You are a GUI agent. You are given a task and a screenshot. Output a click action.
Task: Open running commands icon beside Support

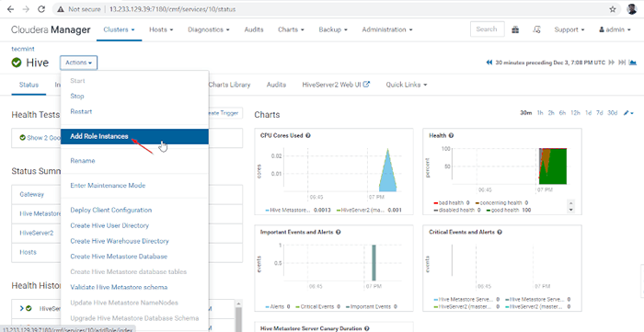click(x=536, y=29)
